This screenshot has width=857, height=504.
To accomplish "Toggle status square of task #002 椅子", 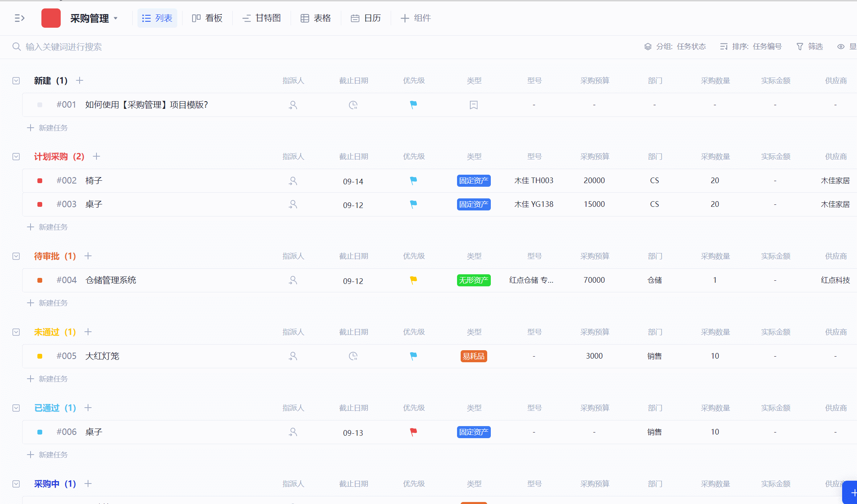I will (x=40, y=181).
